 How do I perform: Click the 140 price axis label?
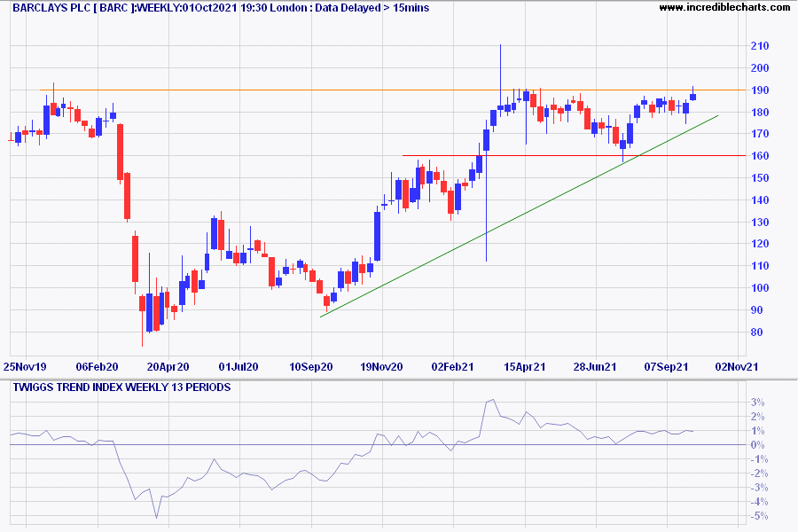pos(760,199)
